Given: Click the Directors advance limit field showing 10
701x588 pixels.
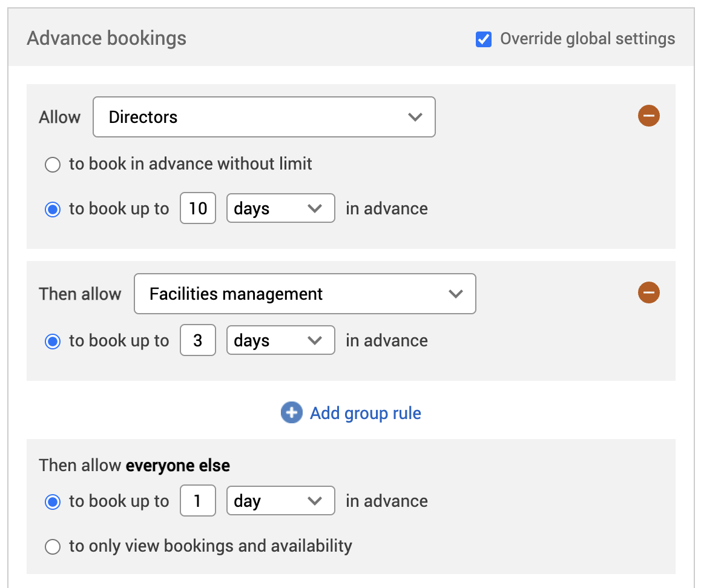Looking at the screenshot, I should tap(198, 209).
